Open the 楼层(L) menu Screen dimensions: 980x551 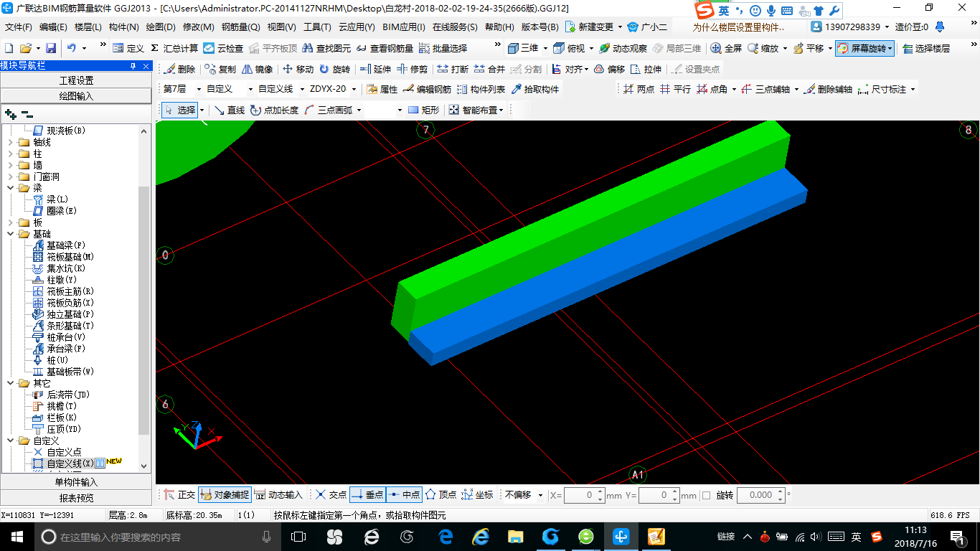[88, 27]
